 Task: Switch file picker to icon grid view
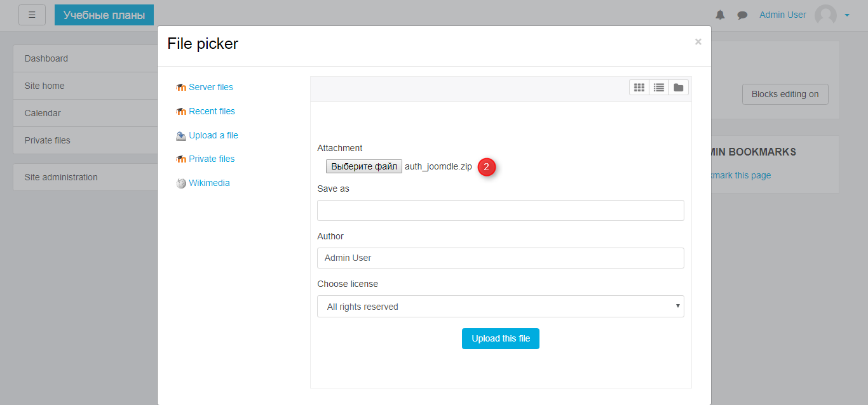tap(639, 88)
